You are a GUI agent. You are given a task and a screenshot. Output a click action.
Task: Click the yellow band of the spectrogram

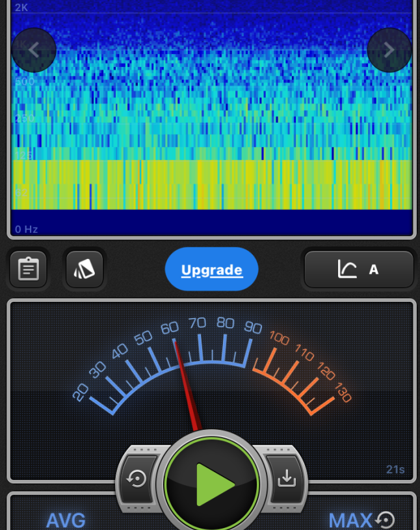point(212,183)
